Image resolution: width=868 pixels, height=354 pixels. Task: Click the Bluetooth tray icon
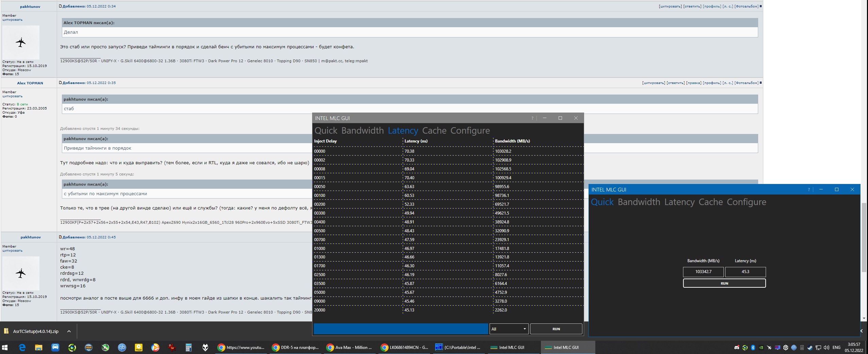click(x=753, y=348)
